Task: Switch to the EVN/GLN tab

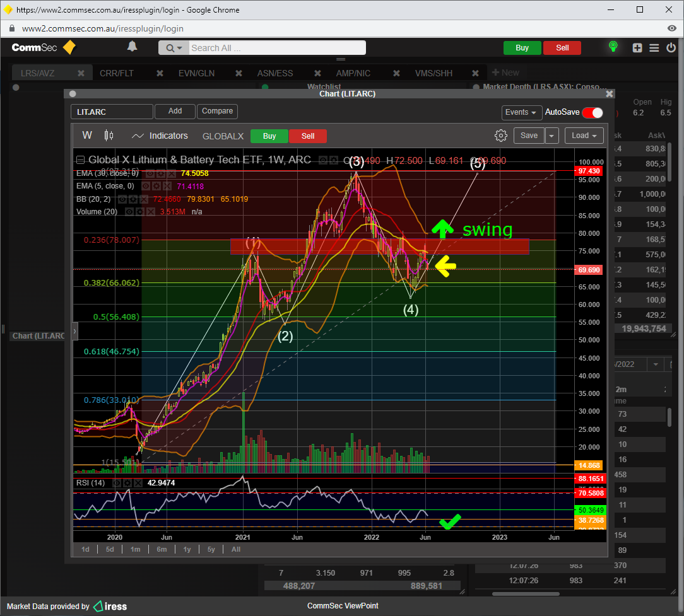Action: [x=196, y=73]
